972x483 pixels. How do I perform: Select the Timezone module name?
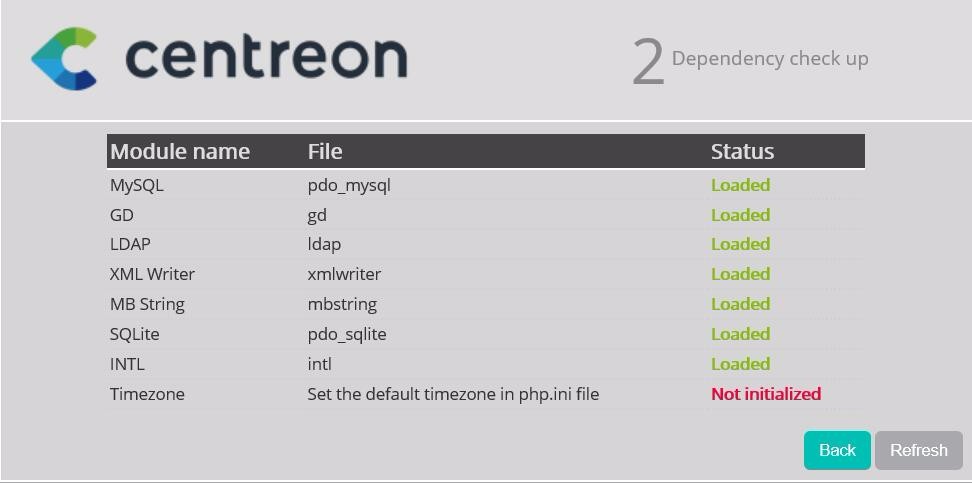click(x=147, y=394)
